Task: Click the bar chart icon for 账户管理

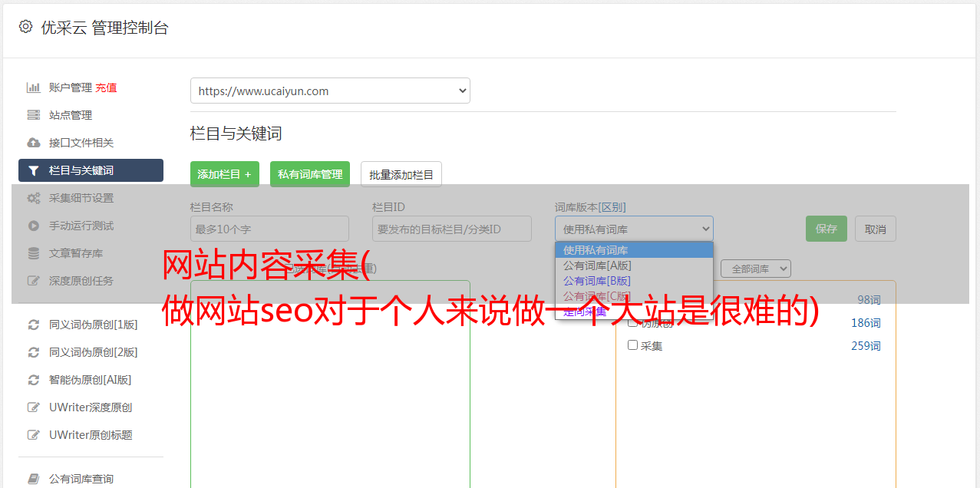Action: coord(34,87)
